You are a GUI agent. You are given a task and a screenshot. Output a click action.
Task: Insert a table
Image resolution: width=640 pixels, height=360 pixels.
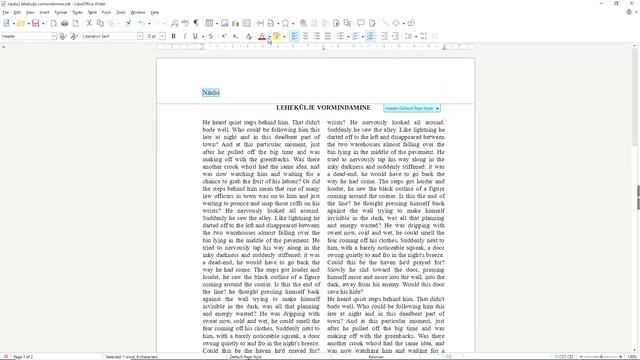coord(209,23)
